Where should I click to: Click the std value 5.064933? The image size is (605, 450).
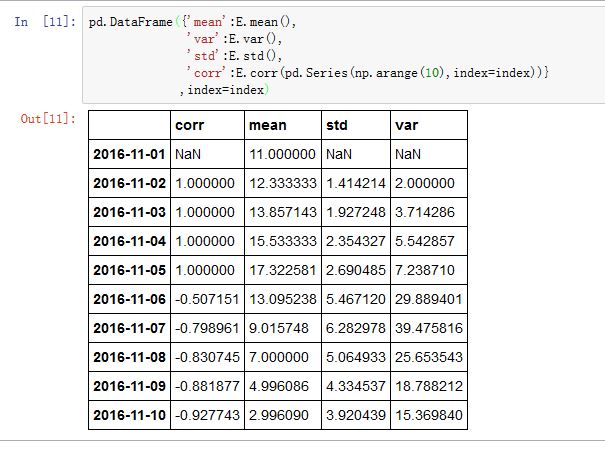click(x=356, y=357)
